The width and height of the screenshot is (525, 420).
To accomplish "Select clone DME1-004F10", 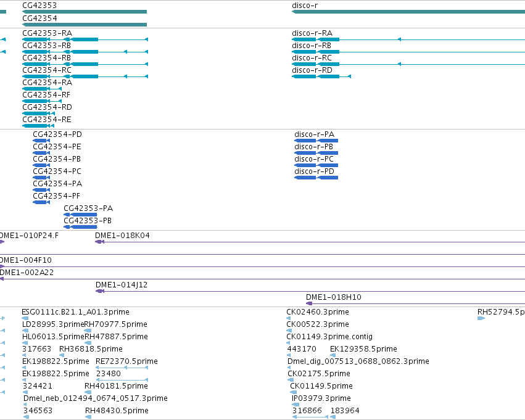I will click(26, 260).
